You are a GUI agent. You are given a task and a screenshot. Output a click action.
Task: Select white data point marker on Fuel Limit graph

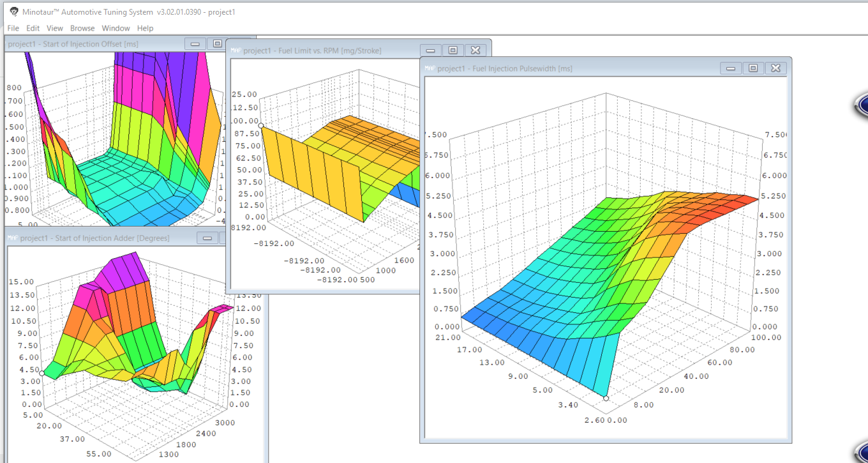tap(261, 125)
